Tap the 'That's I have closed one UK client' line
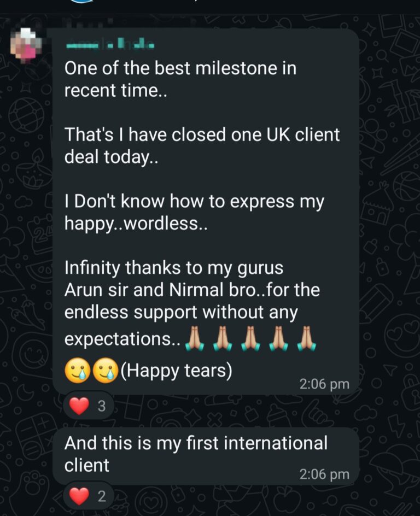The height and width of the screenshot is (516, 420). click(202, 135)
